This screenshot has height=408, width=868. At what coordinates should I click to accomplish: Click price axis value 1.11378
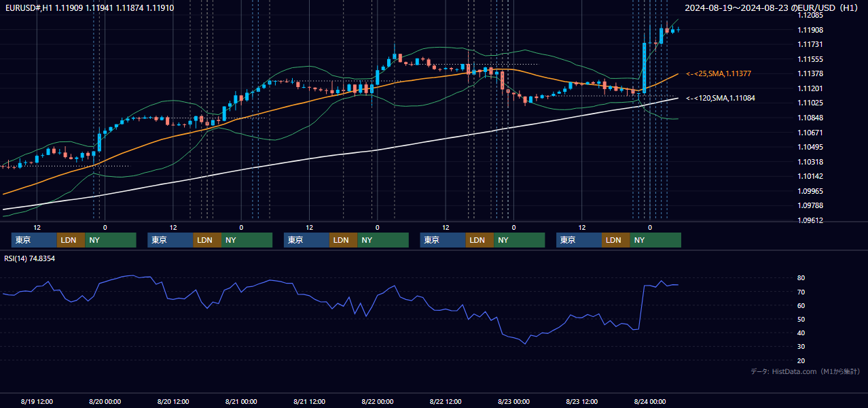pos(810,73)
